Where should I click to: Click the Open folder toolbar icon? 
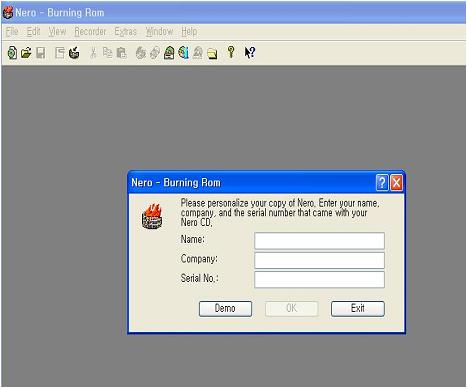point(26,53)
